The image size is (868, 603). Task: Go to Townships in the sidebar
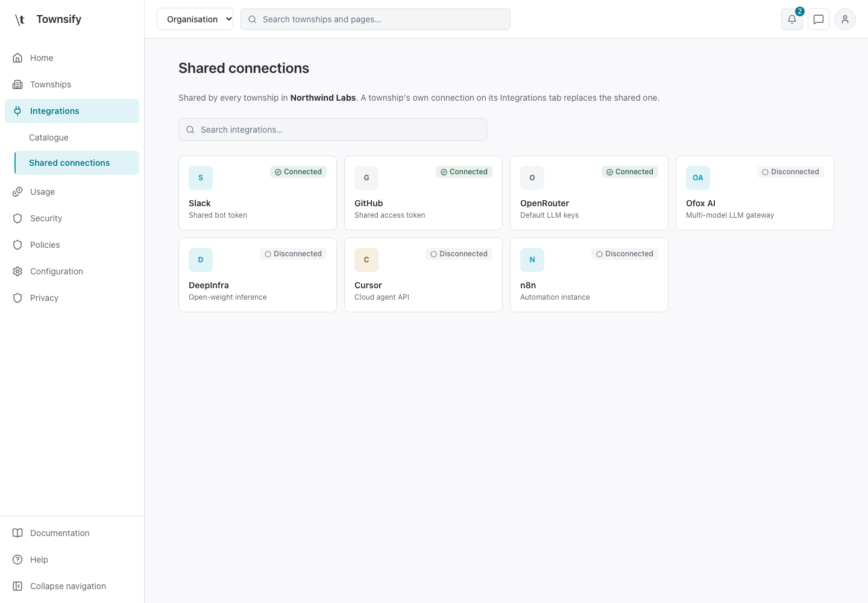(x=72, y=84)
